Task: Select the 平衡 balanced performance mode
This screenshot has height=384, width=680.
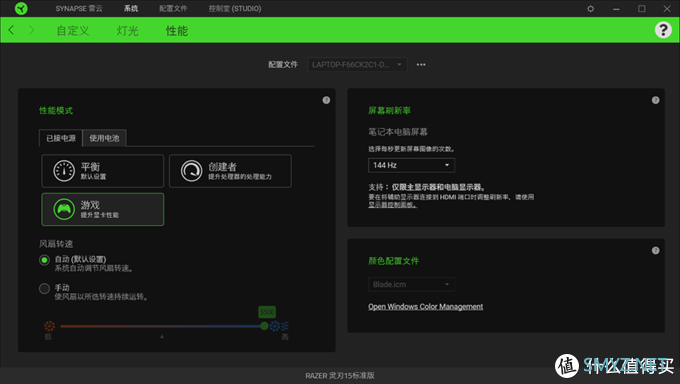Action: (103, 171)
